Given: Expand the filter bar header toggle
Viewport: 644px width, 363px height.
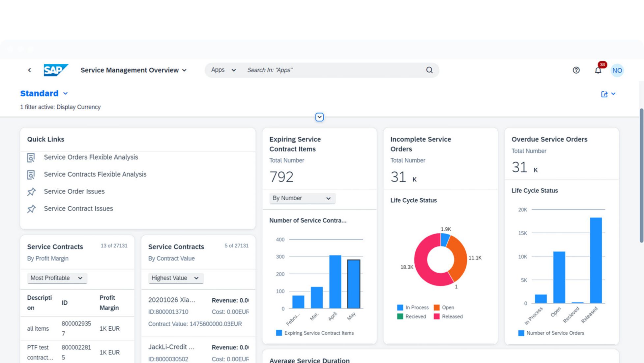Looking at the screenshot, I should pos(319,117).
